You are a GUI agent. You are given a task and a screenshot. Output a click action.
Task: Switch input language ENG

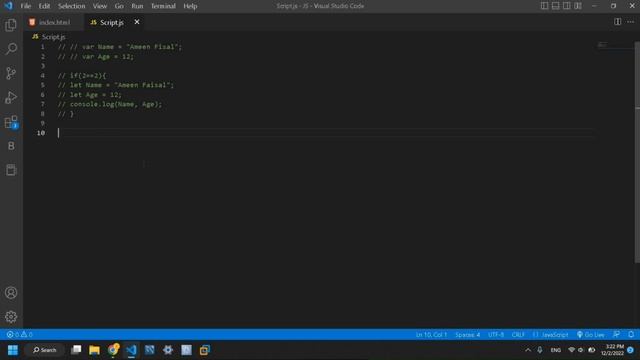(555, 350)
